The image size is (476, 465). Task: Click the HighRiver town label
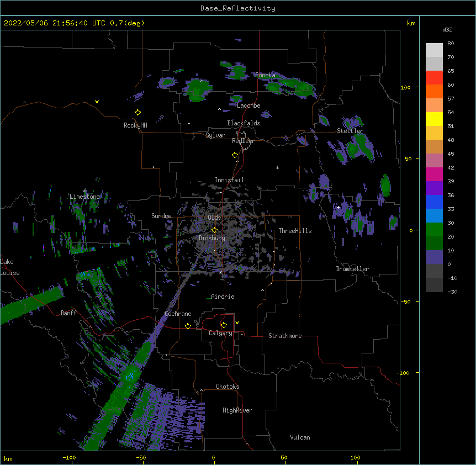(x=237, y=410)
